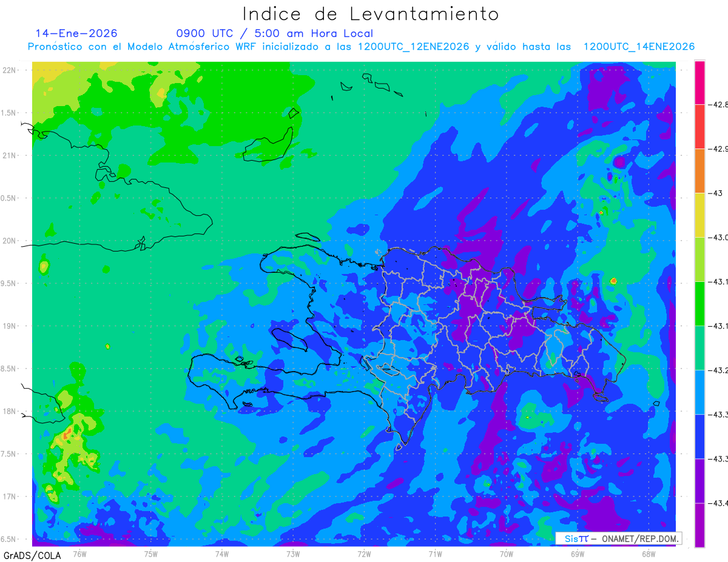Click the 'Indice de Levantamiento' title

click(371, 14)
